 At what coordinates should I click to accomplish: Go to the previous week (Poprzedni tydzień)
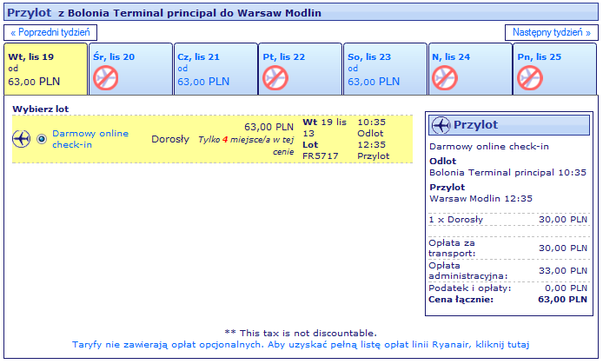point(50,33)
